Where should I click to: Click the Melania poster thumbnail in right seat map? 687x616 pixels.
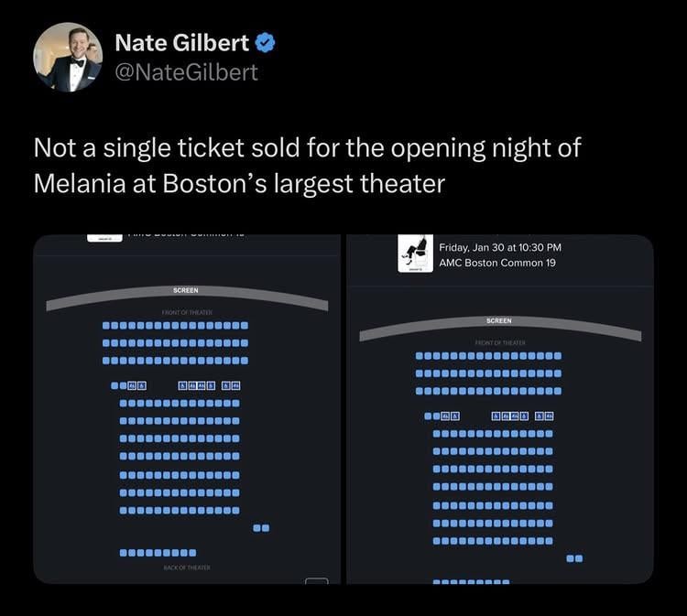coord(415,254)
